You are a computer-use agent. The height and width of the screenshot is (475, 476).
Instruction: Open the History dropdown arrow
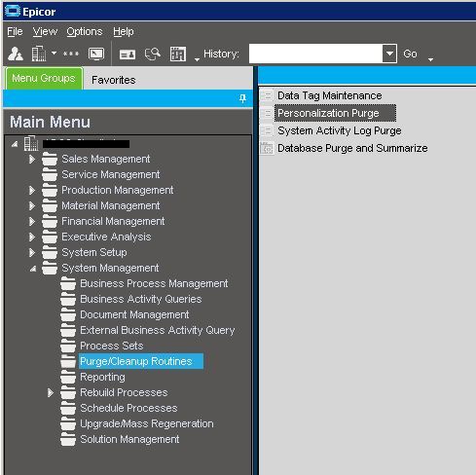pos(389,54)
